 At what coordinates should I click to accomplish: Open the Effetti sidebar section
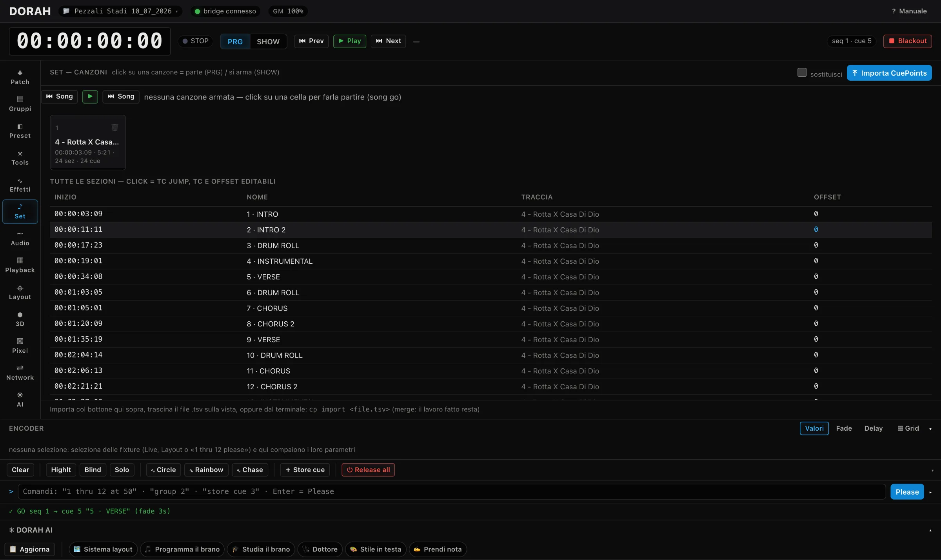point(20,185)
